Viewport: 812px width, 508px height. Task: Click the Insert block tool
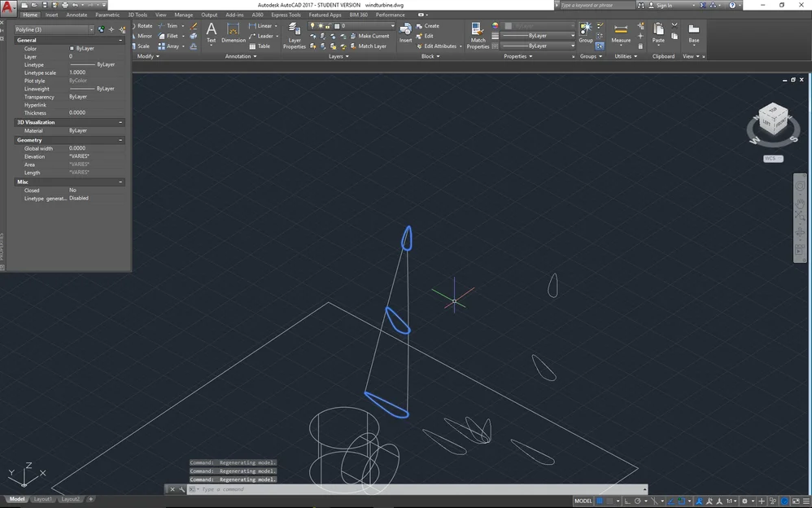point(405,33)
